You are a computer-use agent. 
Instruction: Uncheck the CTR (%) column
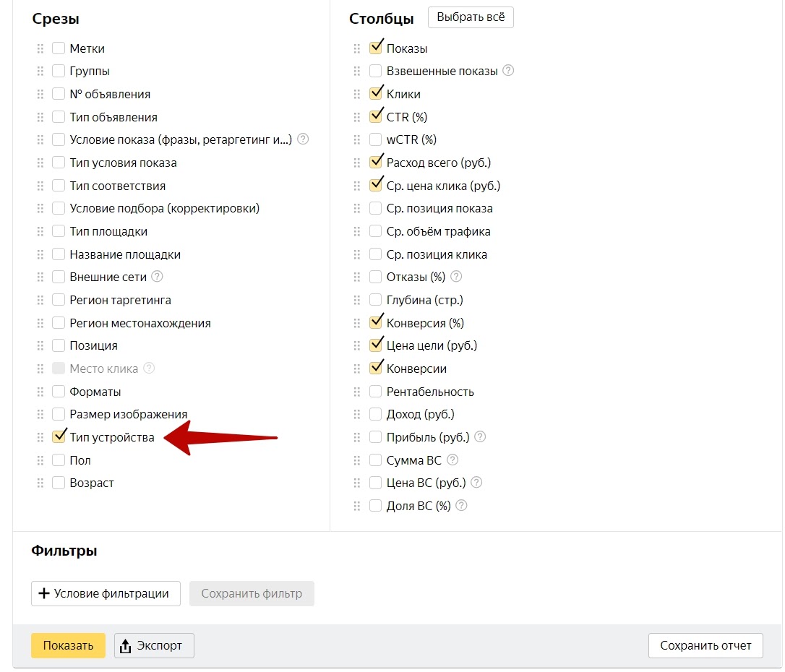(375, 117)
